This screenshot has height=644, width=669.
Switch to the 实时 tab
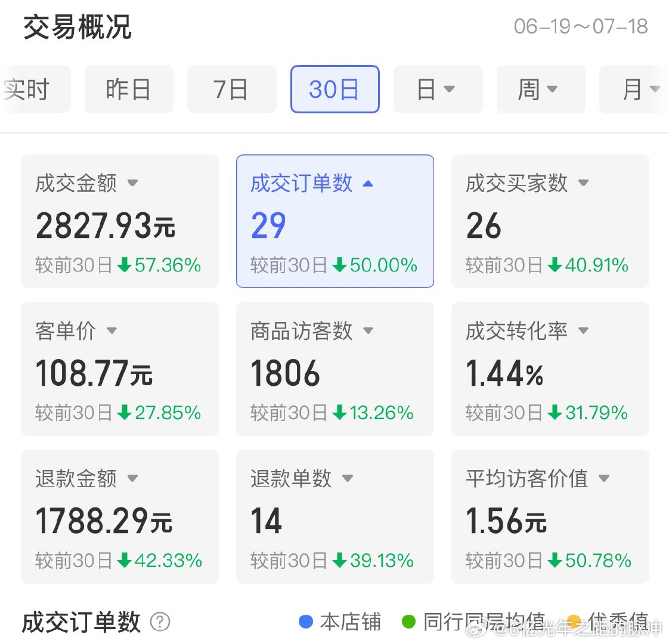click(35, 89)
